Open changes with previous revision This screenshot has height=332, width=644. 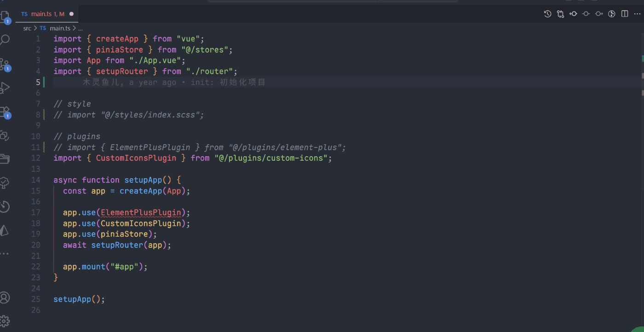pos(573,14)
